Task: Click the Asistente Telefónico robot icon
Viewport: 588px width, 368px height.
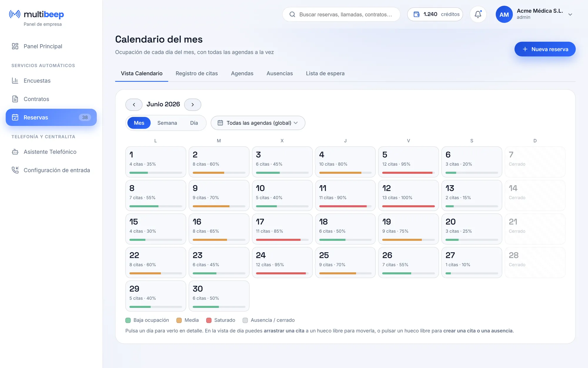Action: (x=15, y=152)
